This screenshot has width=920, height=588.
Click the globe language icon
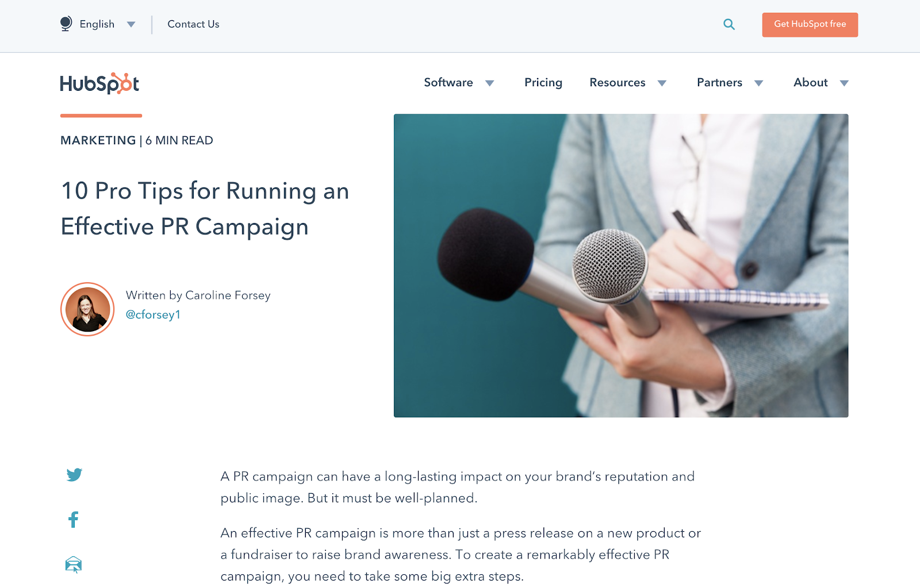pyautogui.click(x=66, y=24)
